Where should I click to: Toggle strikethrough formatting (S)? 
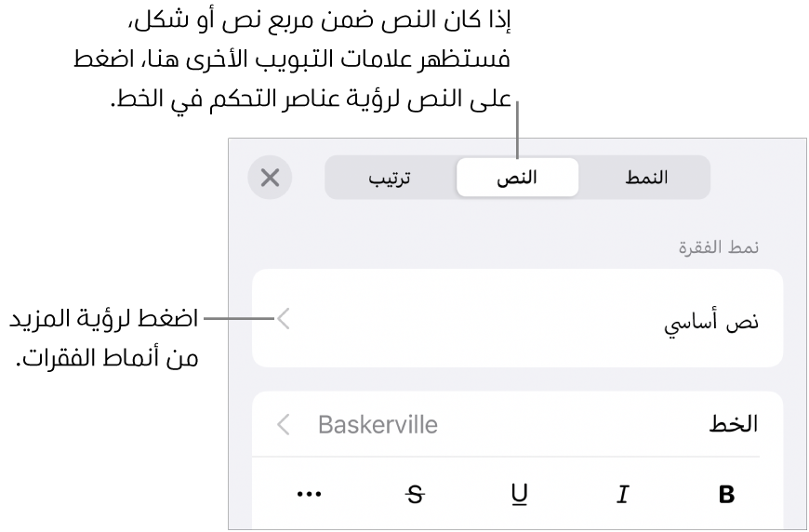(x=415, y=495)
